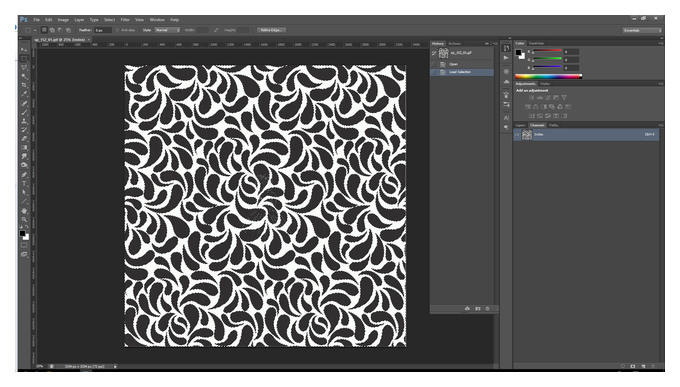Select the Zoom tool

click(x=24, y=220)
